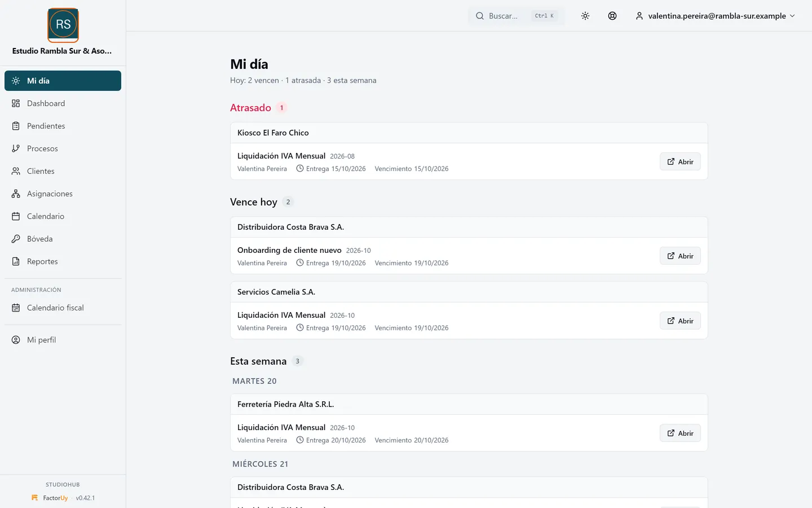Click the Calendario calendar icon
The width and height of the screenshot is (812, 508).
point(16,216)
